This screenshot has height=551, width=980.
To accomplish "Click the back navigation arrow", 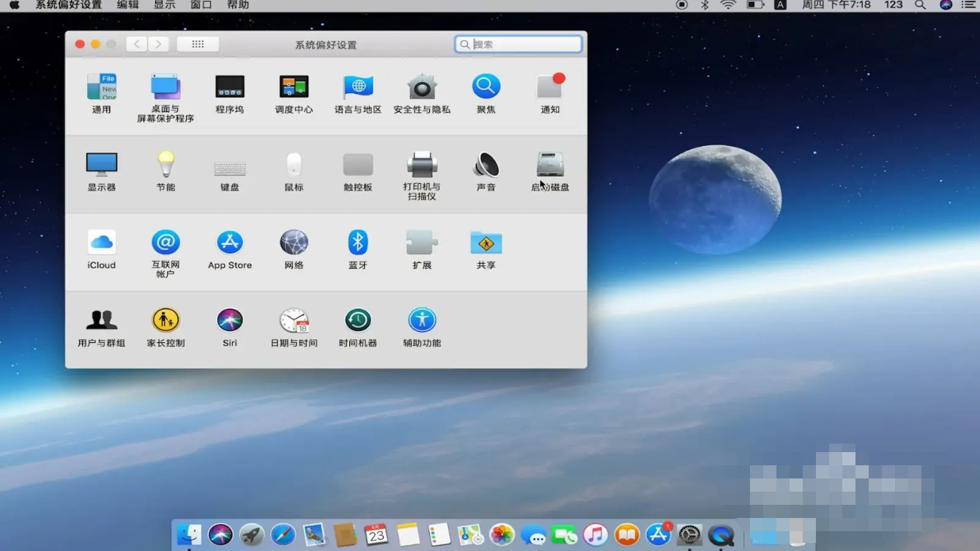I will pos(136,45).
